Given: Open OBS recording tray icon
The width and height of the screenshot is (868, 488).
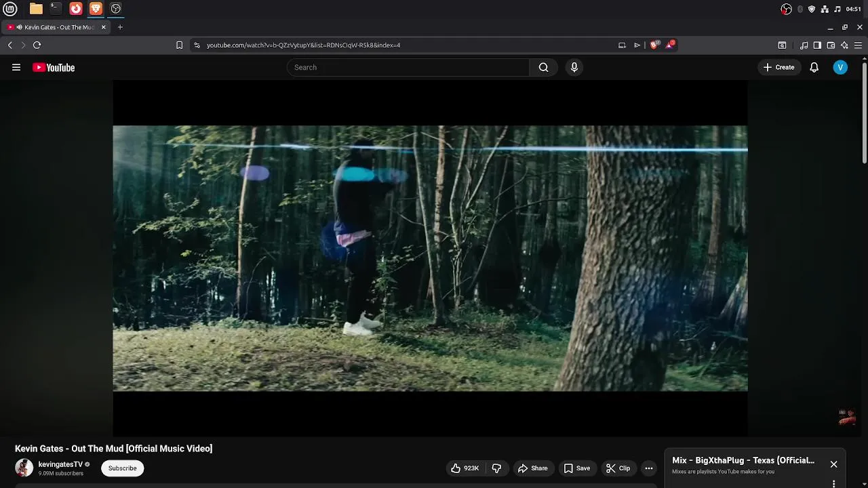Looking at the screenshot, I should (786, 9).
